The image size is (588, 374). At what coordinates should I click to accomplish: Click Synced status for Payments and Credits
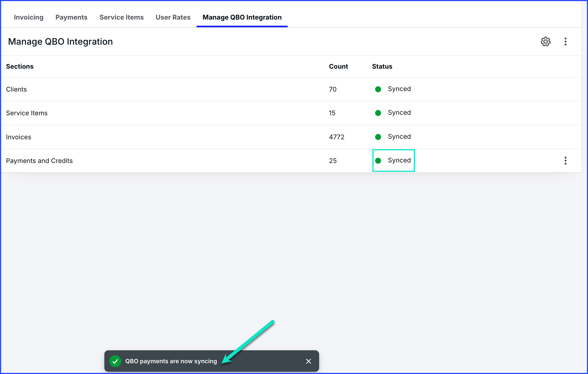(x=393, y=161)
